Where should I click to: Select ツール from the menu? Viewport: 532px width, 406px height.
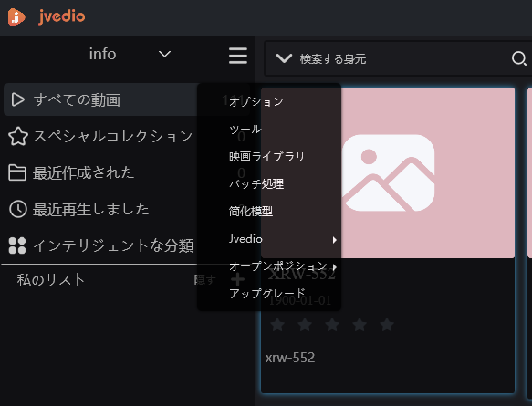pyautogui.click(x=269, y=130)
